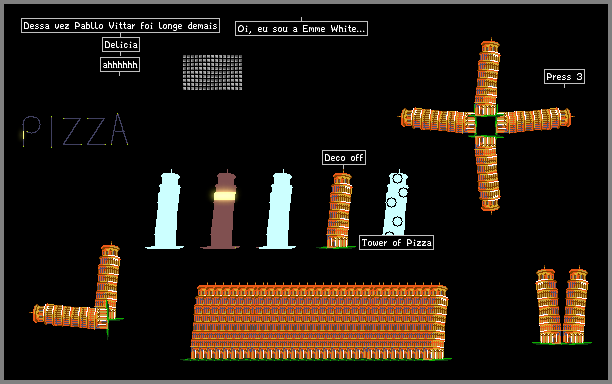
Task: Click the center square of tower cross
Action: [486, 125]
